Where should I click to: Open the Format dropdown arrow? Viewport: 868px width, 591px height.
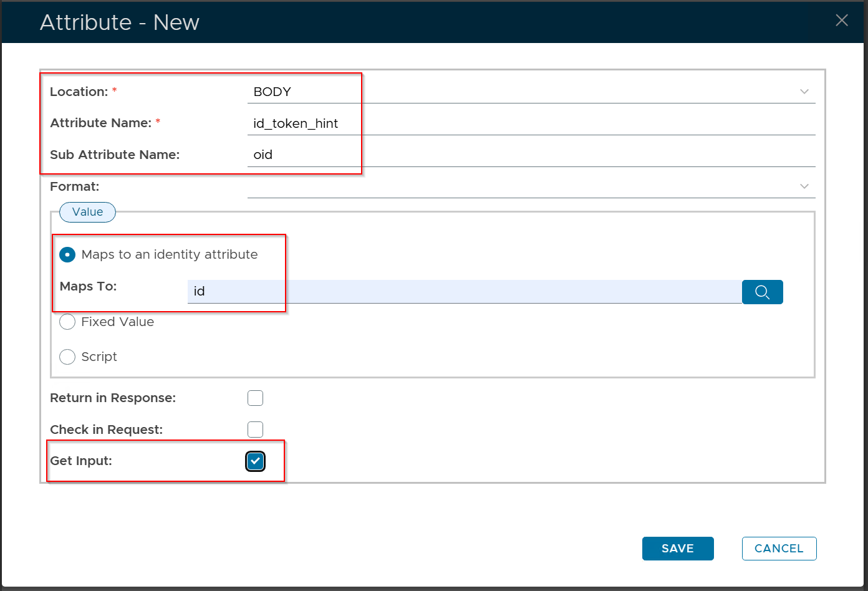pyautogui.click(x=804, y=186)
